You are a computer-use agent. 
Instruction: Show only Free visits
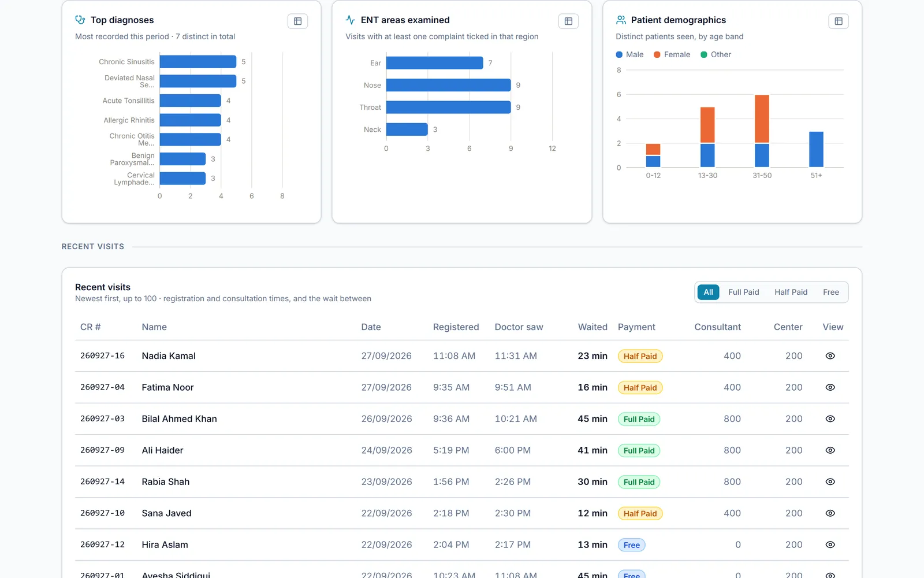click(830, 292)
